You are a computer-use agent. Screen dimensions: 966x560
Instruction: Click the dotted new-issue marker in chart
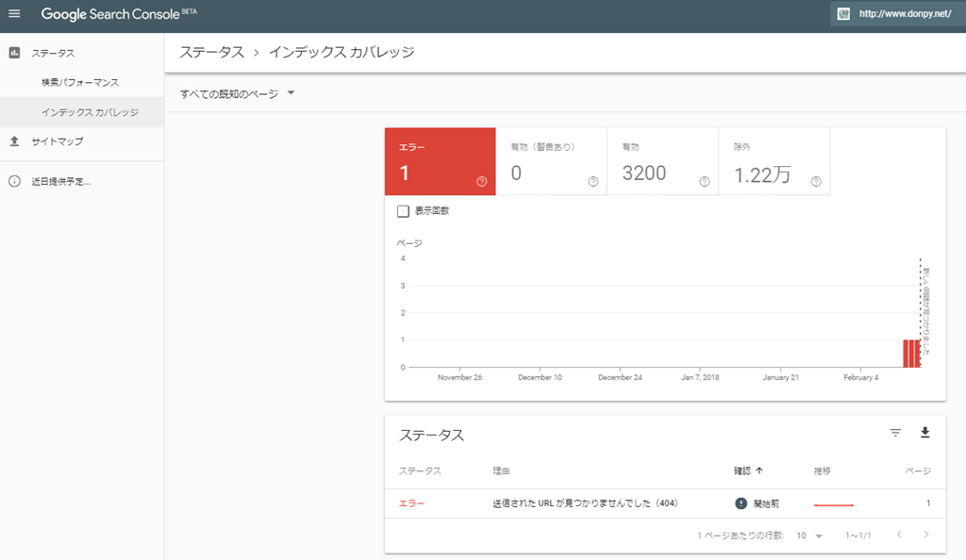[x=921, y=312]
